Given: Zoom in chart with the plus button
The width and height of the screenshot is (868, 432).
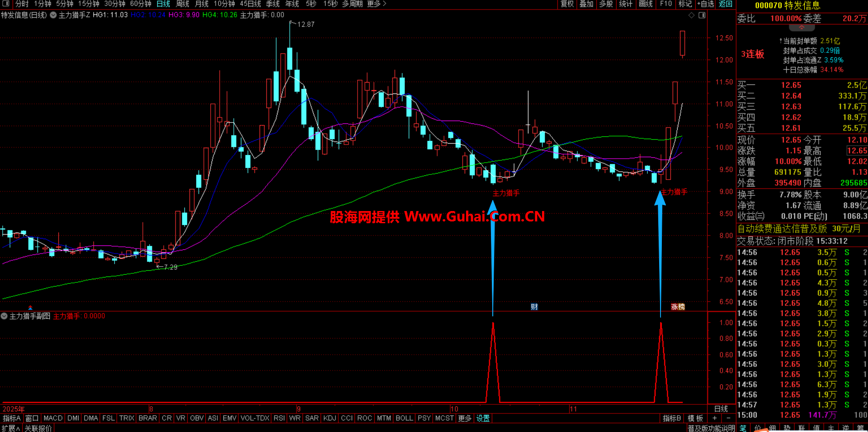Looking at the screenshot, I should coord(714,418).
